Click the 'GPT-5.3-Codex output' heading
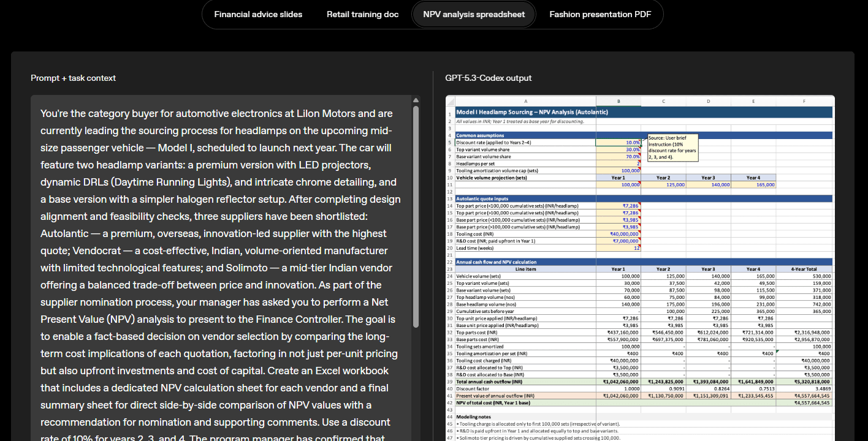This screenshot has width=868, height=441. [488, 78]
